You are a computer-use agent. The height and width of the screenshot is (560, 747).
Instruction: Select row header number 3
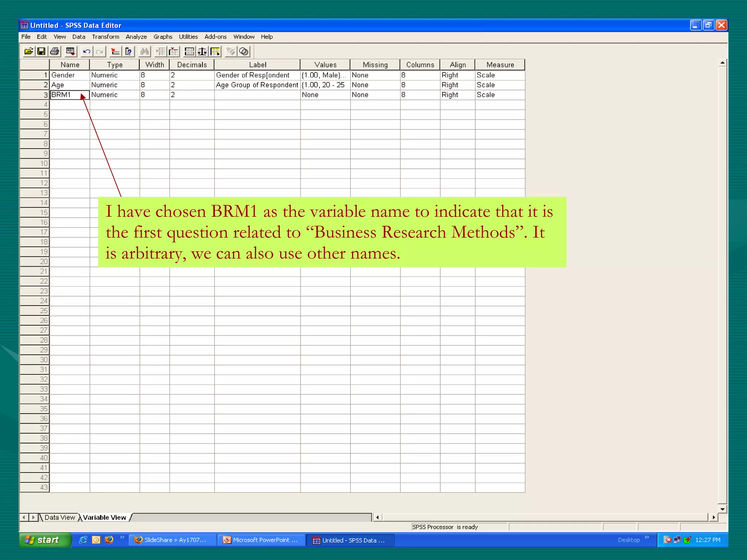pos(35,95)
